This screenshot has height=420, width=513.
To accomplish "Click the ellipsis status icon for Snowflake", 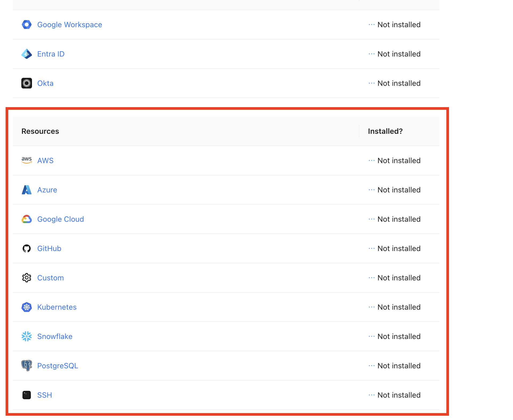I will pyautogui.click(x=372, y=336).
